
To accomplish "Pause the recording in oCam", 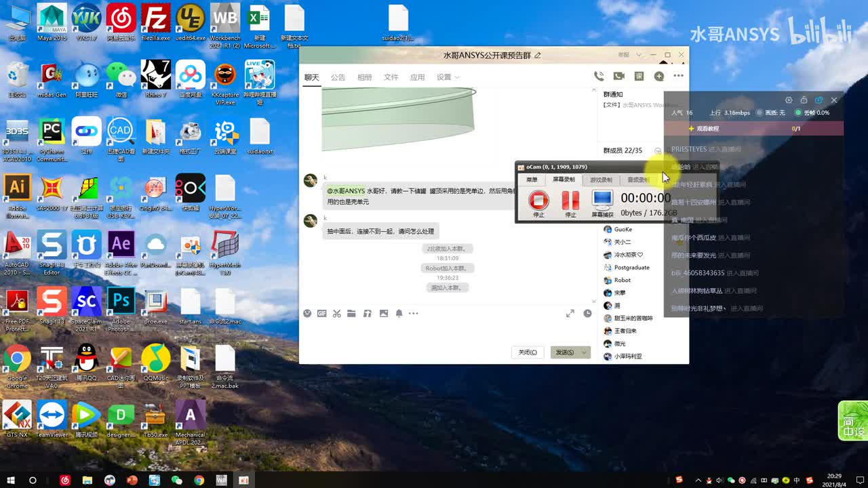I will pos(570,201).
